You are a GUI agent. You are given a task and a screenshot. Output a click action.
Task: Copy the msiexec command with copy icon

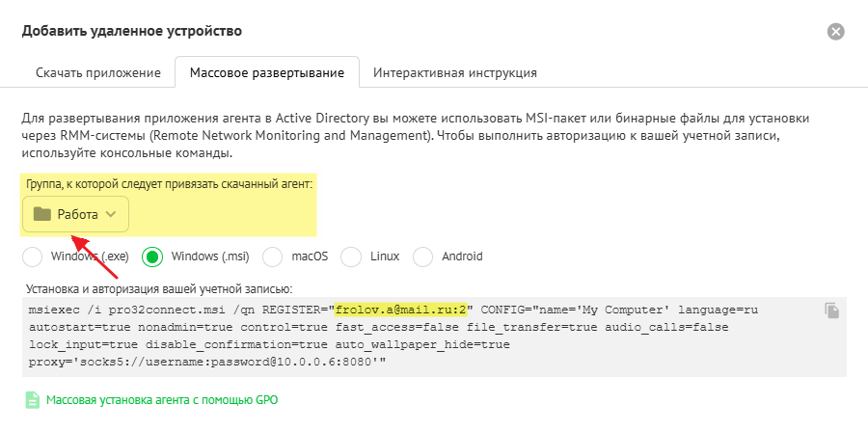pos(832,310)
